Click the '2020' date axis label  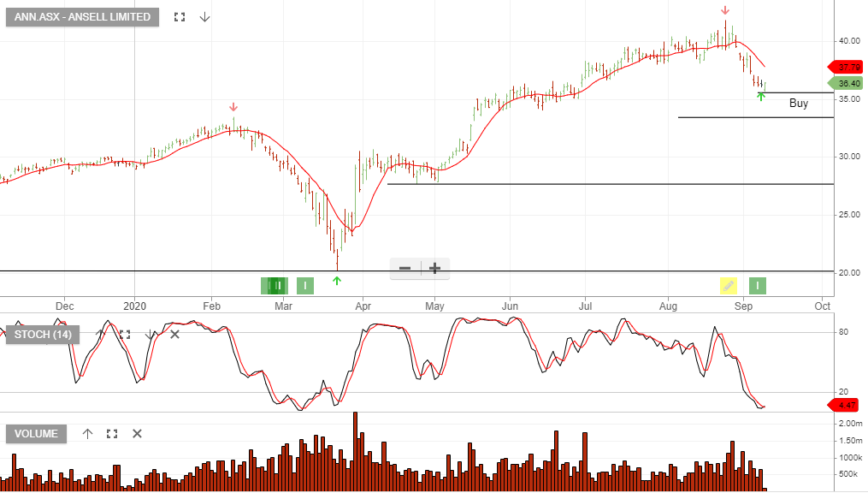[134, 306]
